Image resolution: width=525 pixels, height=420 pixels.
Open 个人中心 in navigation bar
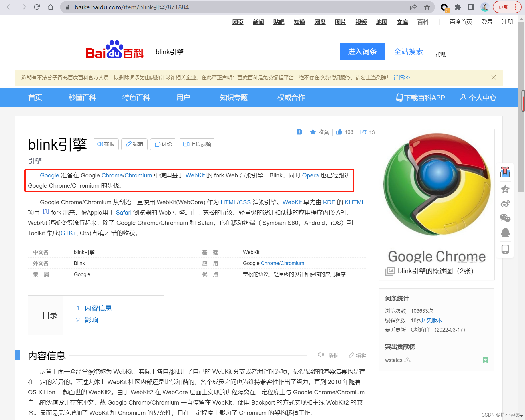tap(478, 98)
